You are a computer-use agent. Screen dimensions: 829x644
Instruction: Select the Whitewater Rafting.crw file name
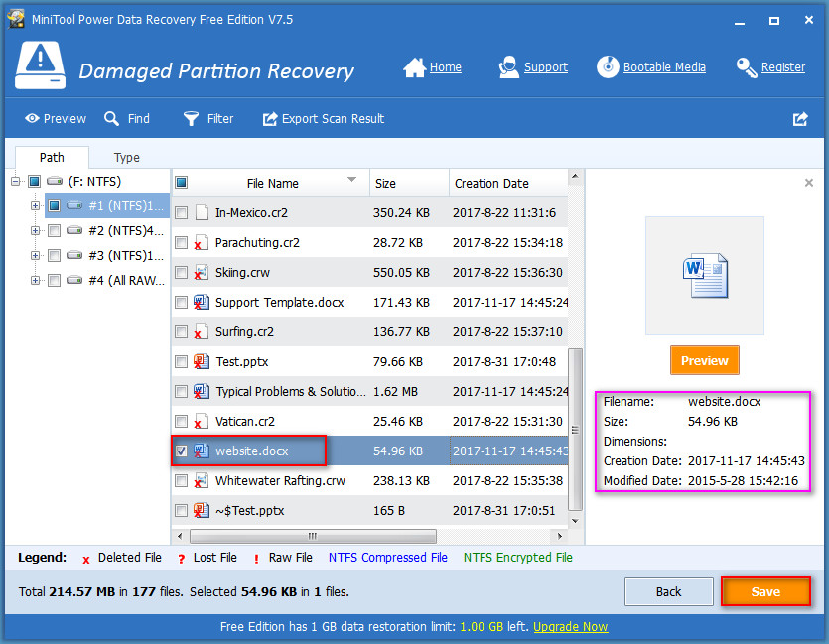280,480
